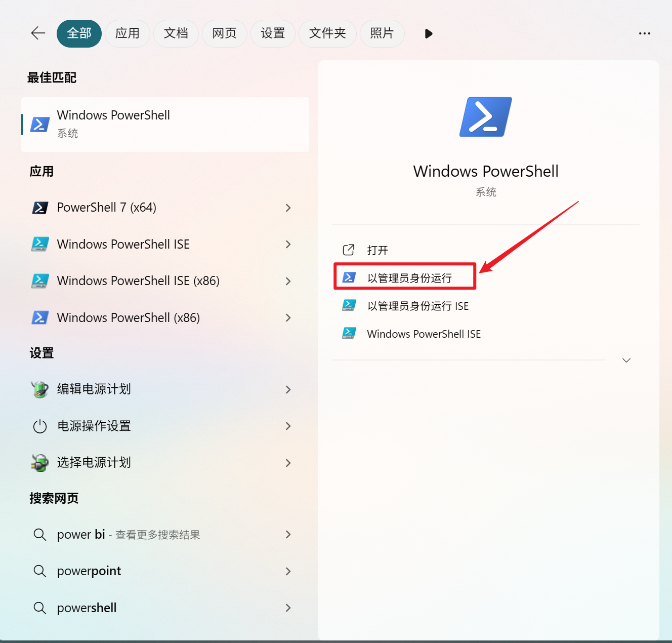Screen dimensions: 672x643
Task: Click 打开 to launch PowerShell
Action: point(377,250)
